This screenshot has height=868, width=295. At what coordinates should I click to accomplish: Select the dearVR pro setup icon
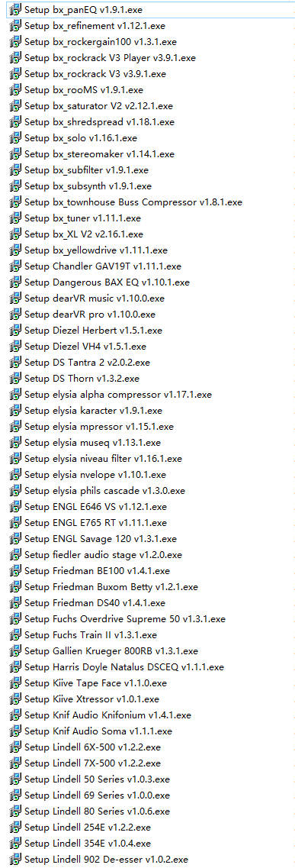pyautogui.click(x=15, y=315)
